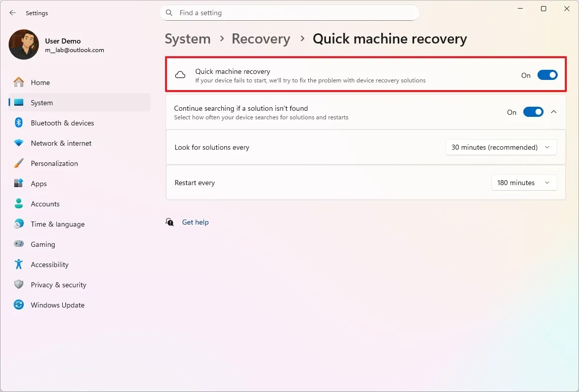Open Personalization settings

click(54, 163)
